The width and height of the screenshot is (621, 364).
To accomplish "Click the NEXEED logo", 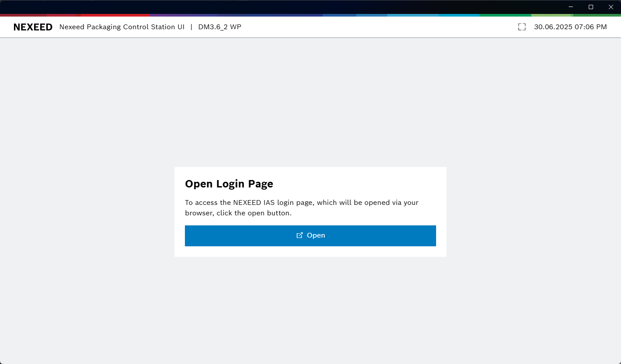I will point(33,27).
